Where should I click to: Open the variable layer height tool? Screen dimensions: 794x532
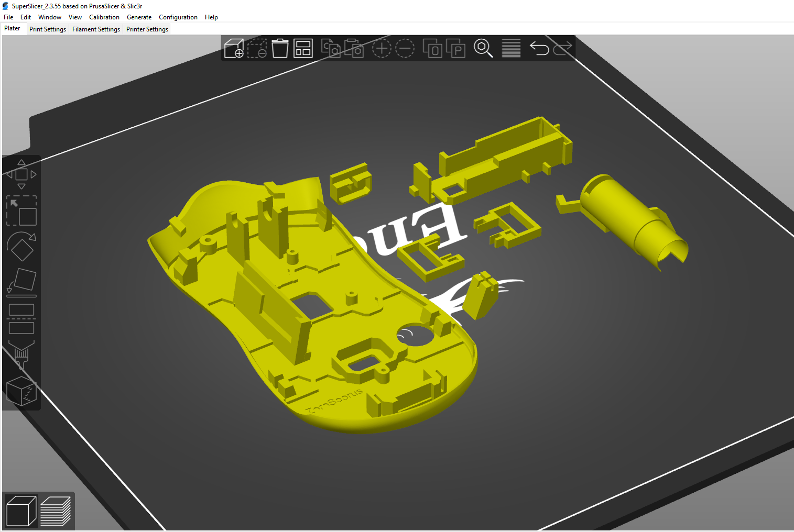511,48
